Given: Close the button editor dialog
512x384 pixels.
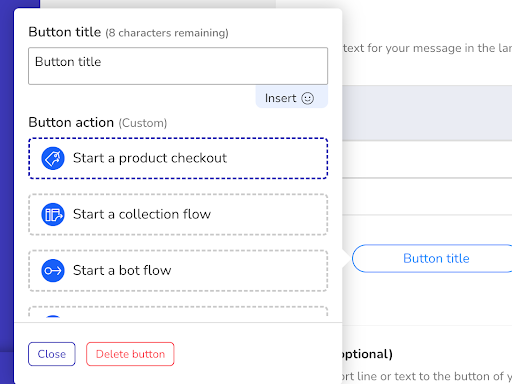Looking at the screenshot, I should [x=52, y=354].
